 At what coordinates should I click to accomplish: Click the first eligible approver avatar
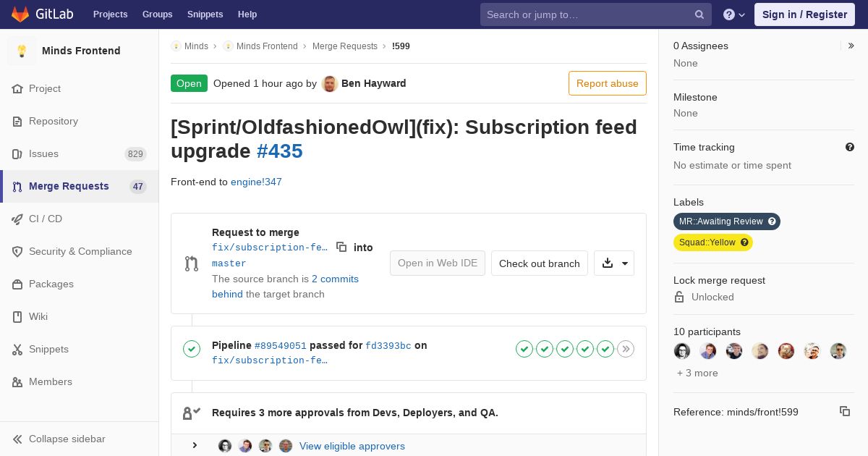(225, 446)
